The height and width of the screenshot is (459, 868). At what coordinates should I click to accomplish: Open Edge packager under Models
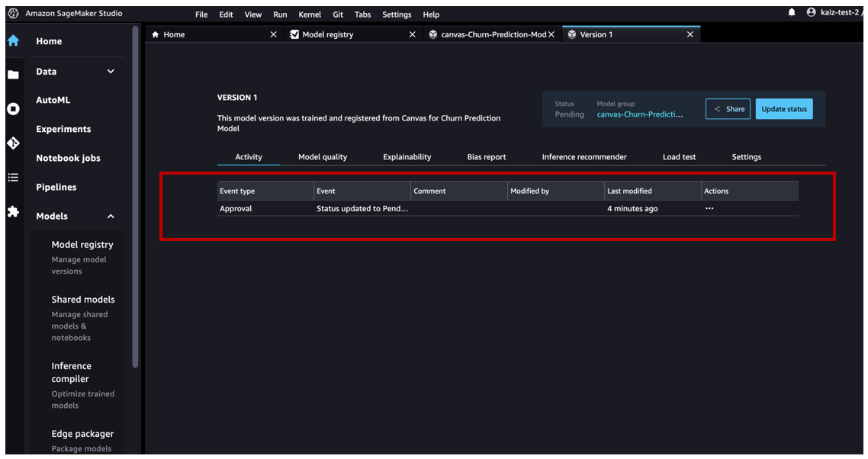click(82, 434)
